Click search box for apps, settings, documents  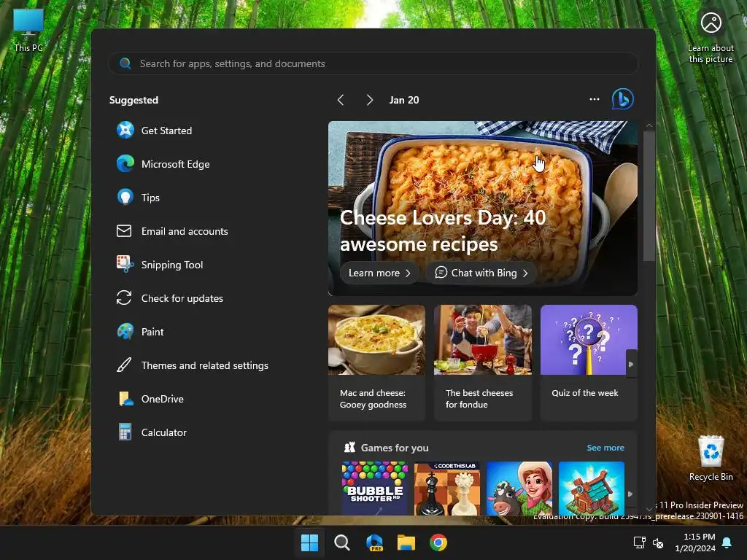[x=373, y=63]
